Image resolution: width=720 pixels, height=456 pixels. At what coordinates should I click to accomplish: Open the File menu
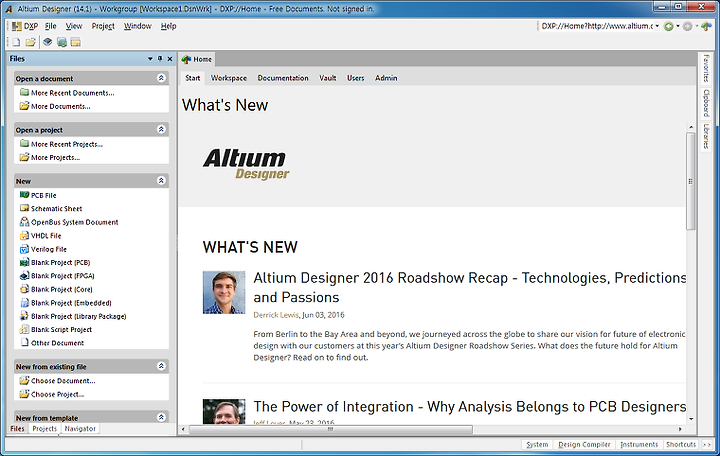(51, 26)
